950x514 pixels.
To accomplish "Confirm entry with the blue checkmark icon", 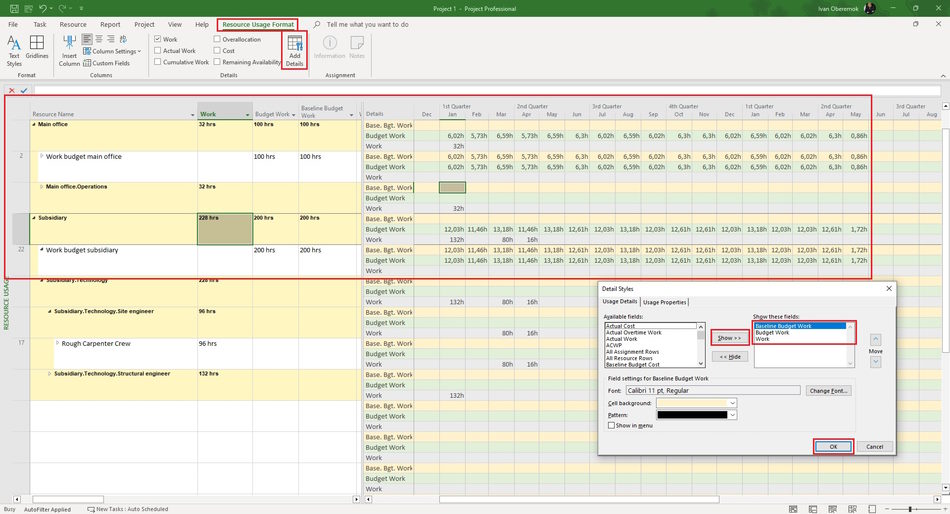I will 24,90.
